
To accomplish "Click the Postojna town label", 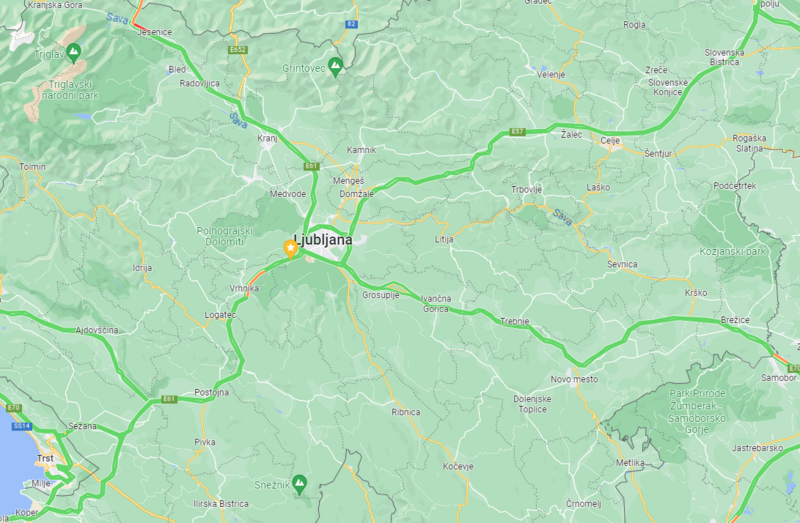I will (x=211, y=392).
